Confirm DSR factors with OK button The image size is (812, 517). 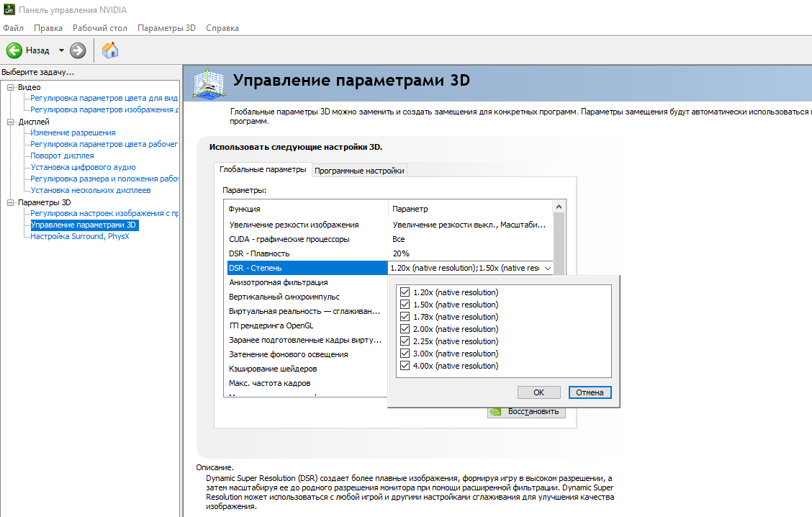(539, 392)
